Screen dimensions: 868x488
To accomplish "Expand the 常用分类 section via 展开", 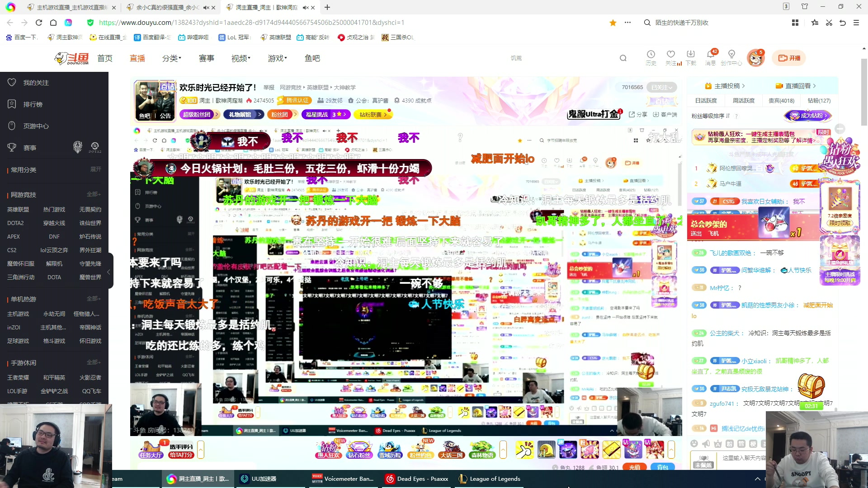I will tap(96, 169).
